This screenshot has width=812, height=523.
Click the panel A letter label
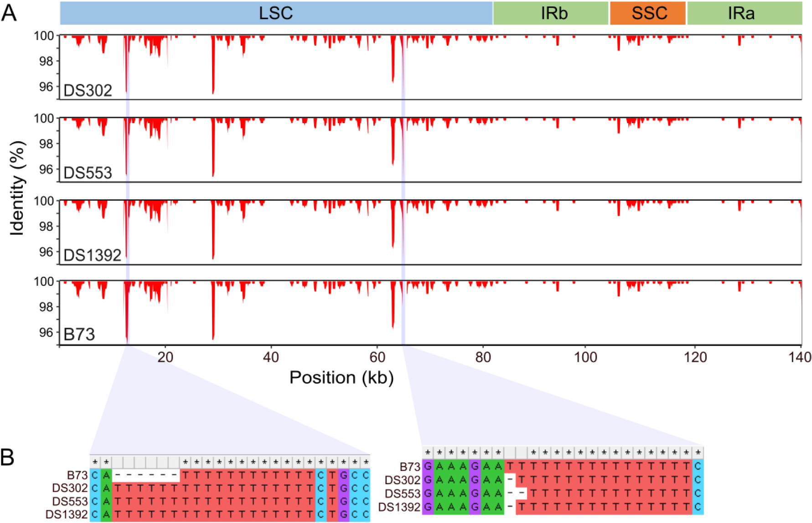point(9,13)
